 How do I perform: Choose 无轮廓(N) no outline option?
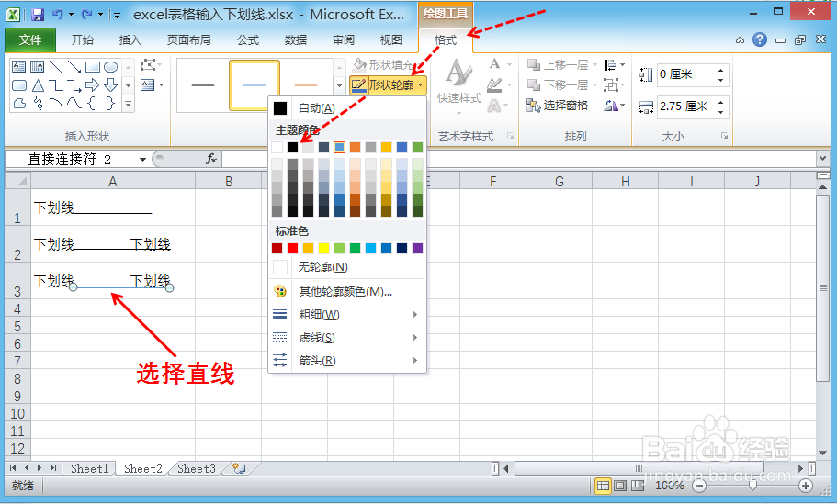pos(347,266)
